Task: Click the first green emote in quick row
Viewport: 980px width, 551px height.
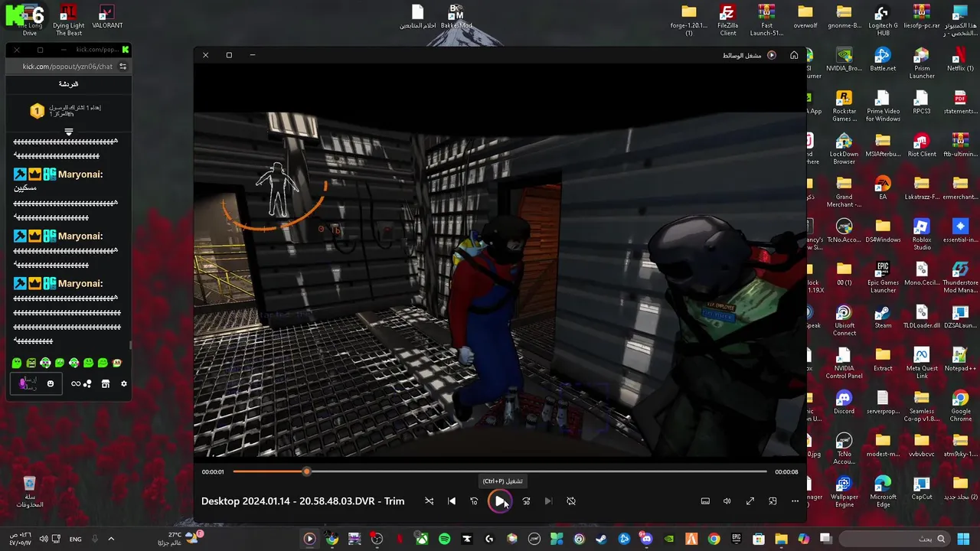Action: 17,363
